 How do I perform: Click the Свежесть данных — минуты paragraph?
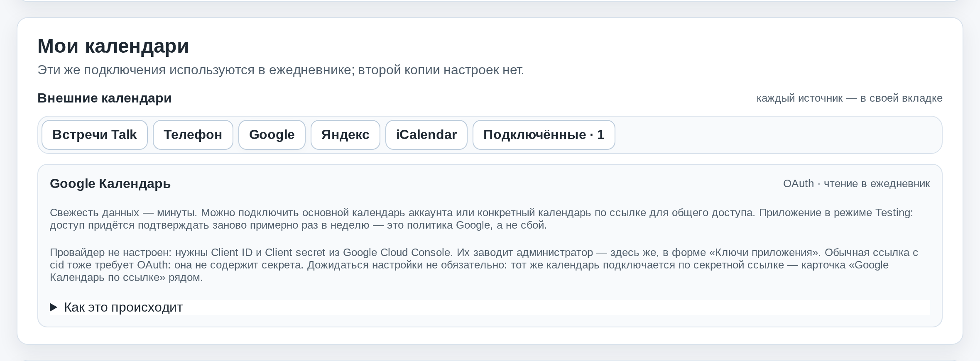click(482, 219)
